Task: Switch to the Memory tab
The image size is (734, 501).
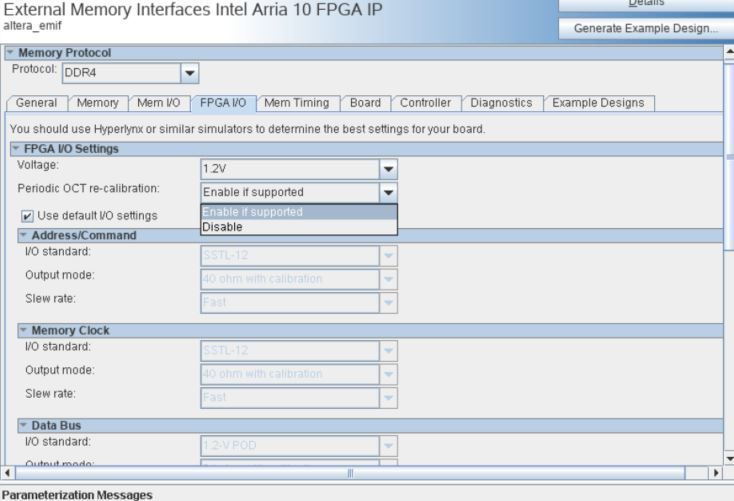Action: click(97, 103)
